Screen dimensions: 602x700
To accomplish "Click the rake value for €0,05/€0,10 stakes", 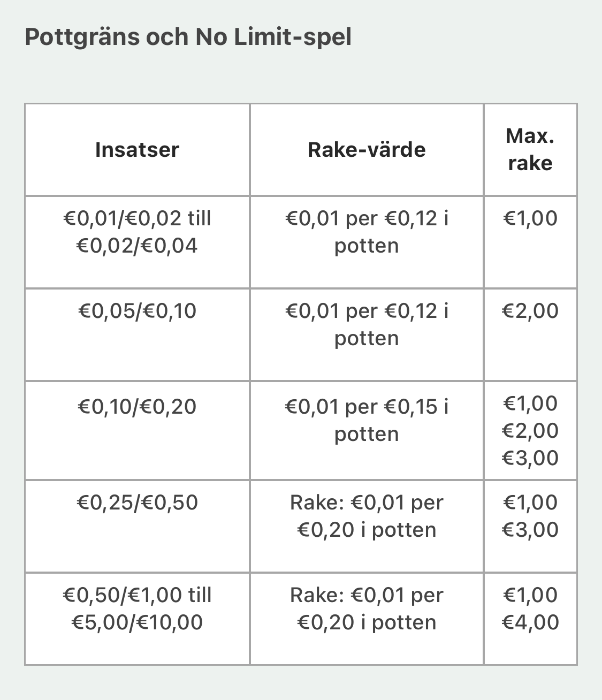I will point(367,324).
